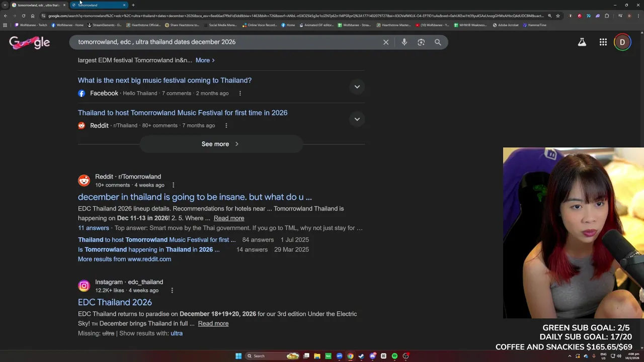Image resolution: width=644 pixels, height=362 pixels.
Task: Bookmark this page with the star icon
Action: tap(557, 16)
